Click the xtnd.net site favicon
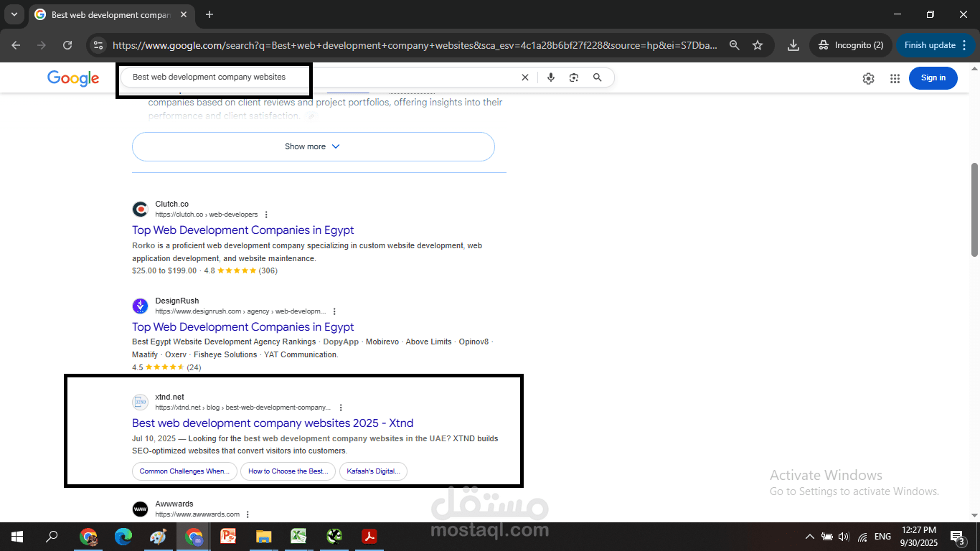 point(140,402)
